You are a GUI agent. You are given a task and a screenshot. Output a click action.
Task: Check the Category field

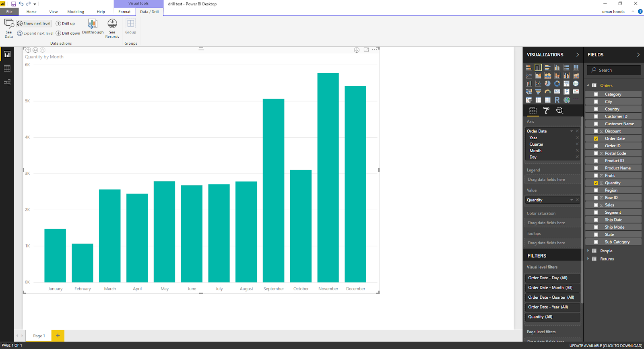click(x=596, y=94)
